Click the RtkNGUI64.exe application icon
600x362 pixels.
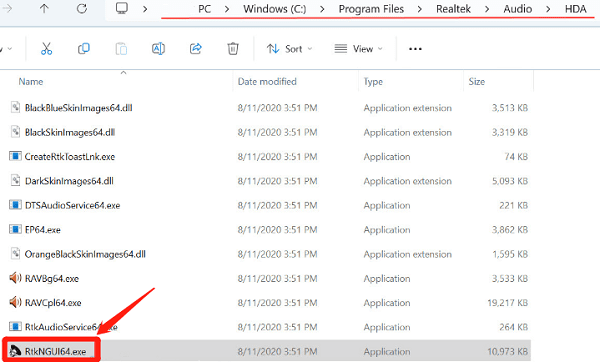15,351
